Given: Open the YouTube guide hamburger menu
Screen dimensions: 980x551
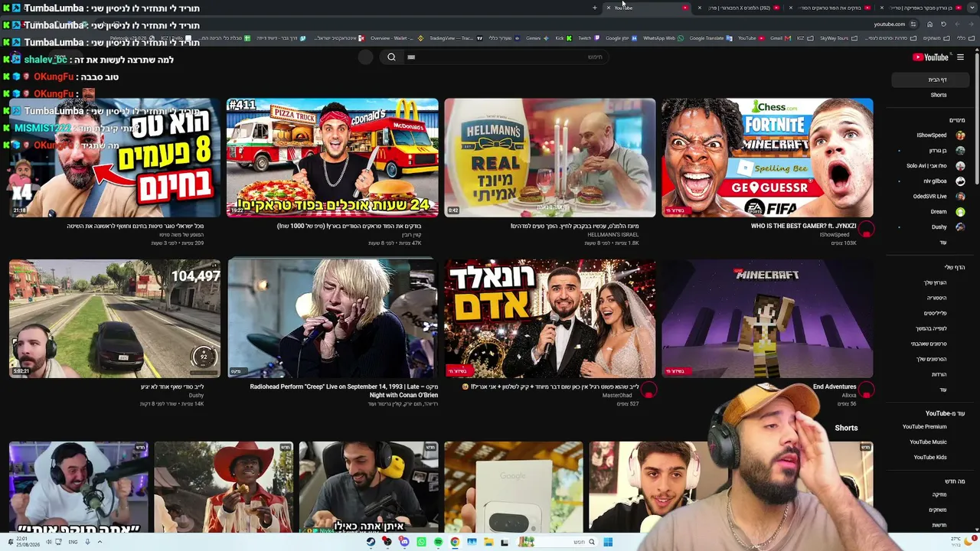Looking at the screenshot, I should coord(960,57).
